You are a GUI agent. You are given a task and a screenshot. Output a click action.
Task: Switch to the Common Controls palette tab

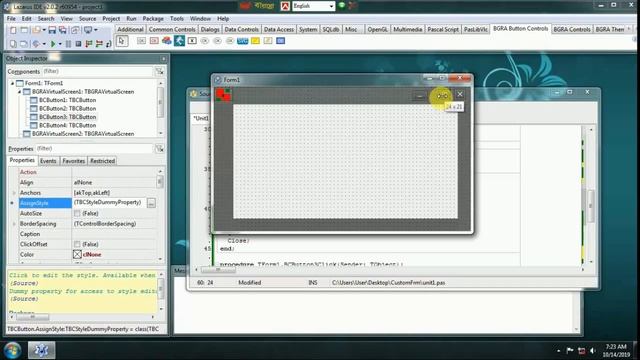pyautogui.click(x=172, y=29)
